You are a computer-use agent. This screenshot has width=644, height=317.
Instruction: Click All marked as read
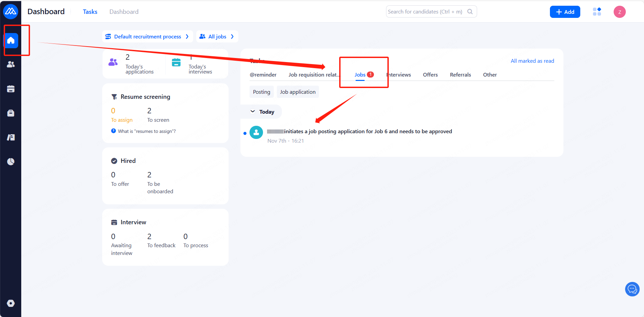pos(532,61)
